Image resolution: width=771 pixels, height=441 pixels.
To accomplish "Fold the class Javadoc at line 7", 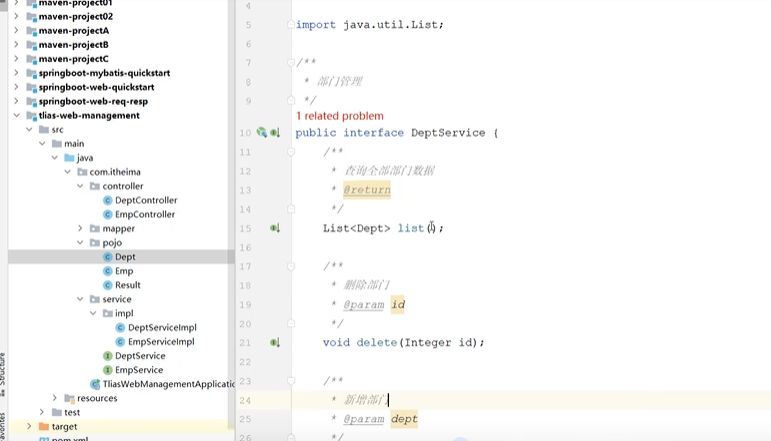I will (x=291, y=62).
